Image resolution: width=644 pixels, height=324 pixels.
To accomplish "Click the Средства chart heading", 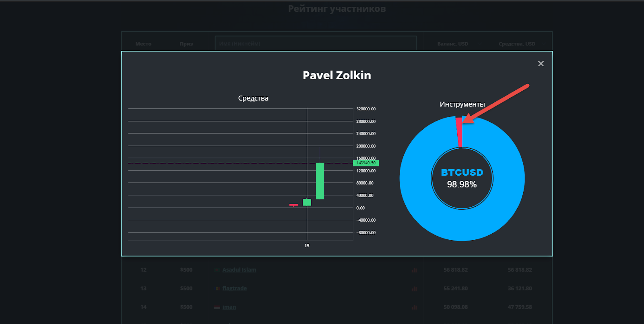I will point(253,98).
